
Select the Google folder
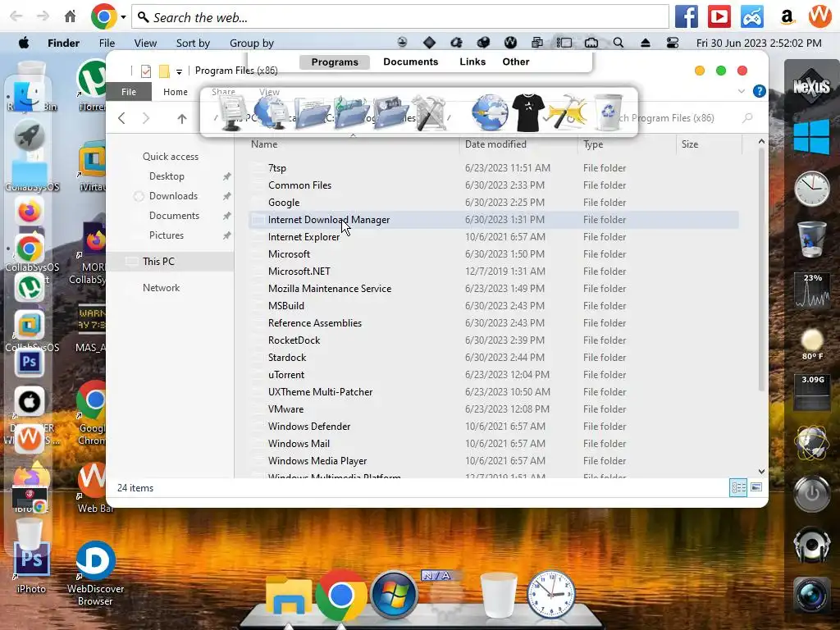click(x=284, y=203)
